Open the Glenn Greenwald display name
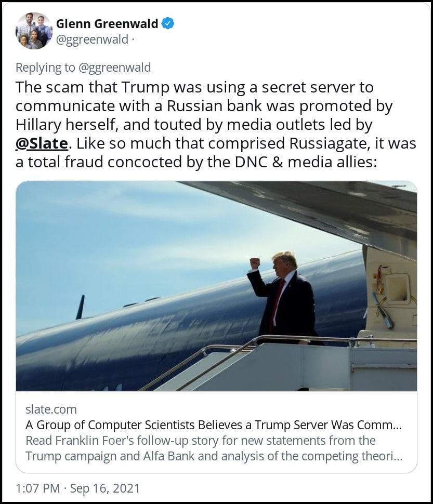Viewport: 433px width, 504px height. (107, 23)
